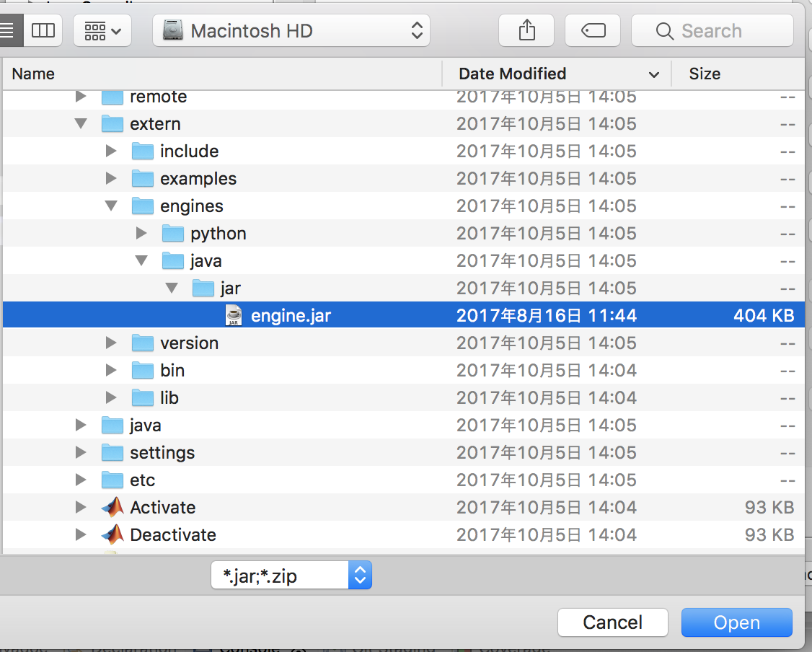Select the engines folder icon
This screenshot has width=812, height=652.
click(x=142, y=206)
